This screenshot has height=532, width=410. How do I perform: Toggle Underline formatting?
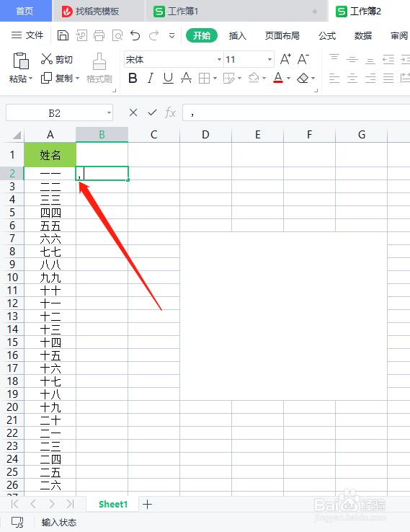(x=168, y=79)
